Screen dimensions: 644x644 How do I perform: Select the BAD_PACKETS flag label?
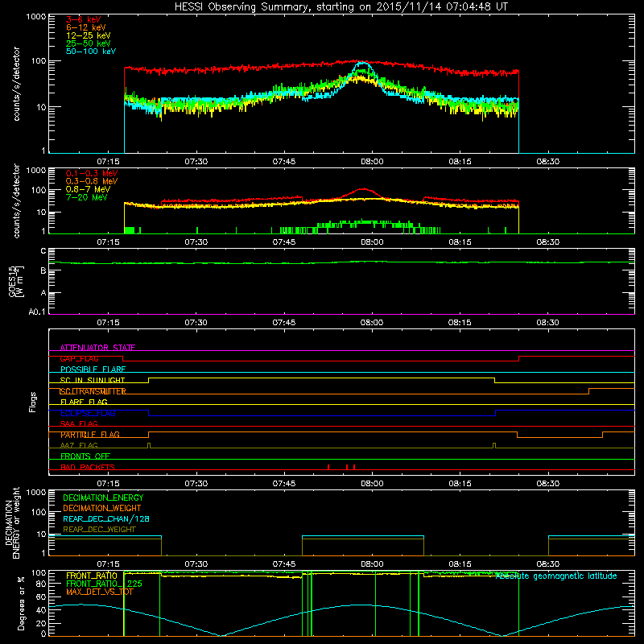88,467
